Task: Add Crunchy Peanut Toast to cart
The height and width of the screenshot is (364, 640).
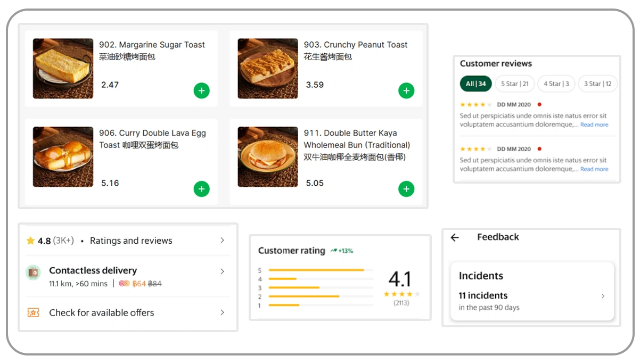Action: pos(406,90)
